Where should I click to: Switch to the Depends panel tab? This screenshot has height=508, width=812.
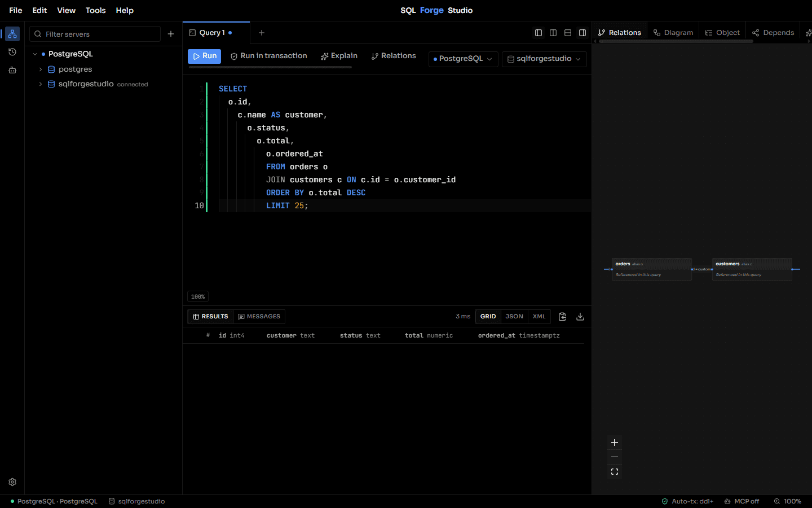click(x=773, y=33)
